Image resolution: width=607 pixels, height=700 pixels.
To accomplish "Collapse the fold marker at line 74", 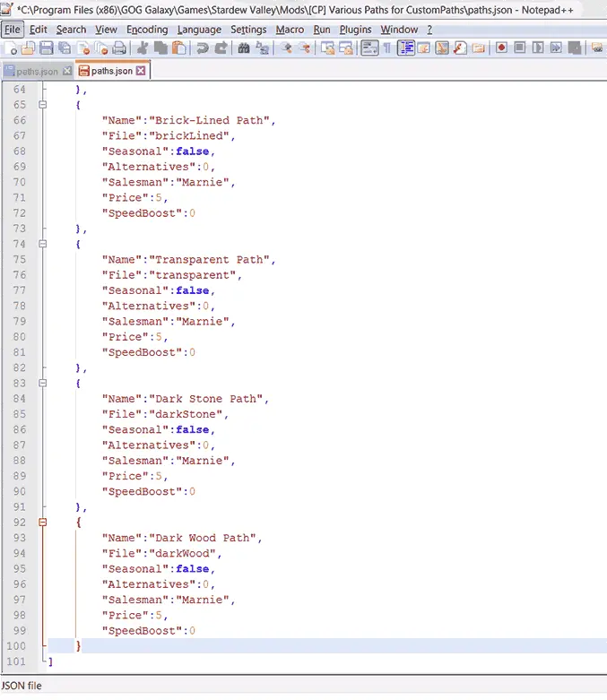I will 42,244.
